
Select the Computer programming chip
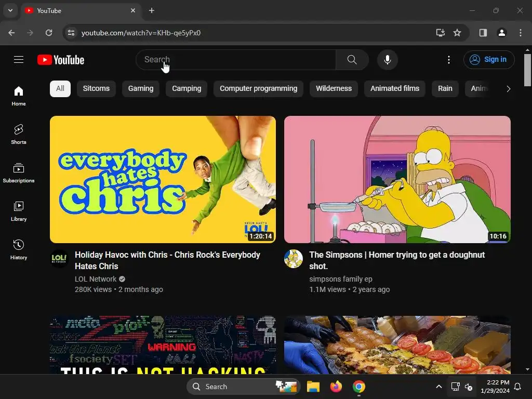tap(258, 88)
